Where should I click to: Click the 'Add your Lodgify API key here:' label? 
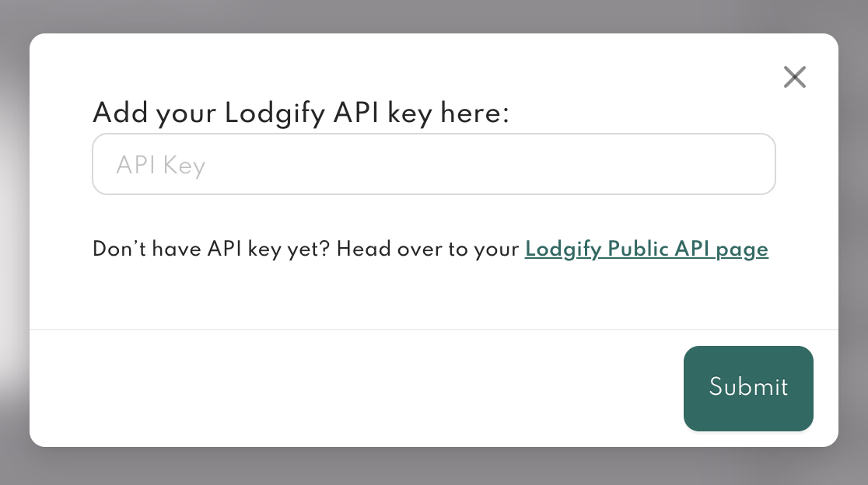(300, 114)
